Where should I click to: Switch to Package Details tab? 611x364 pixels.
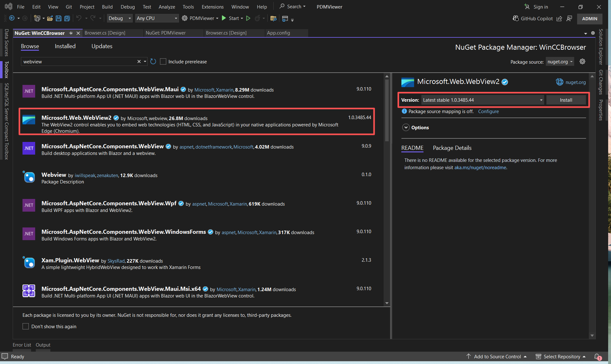point(452,148)
